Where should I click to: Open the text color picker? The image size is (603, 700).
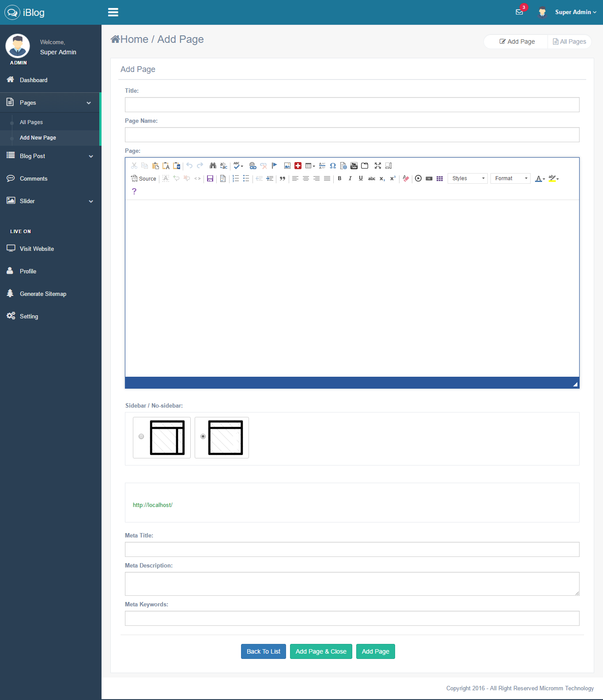[x=539, y=178]
